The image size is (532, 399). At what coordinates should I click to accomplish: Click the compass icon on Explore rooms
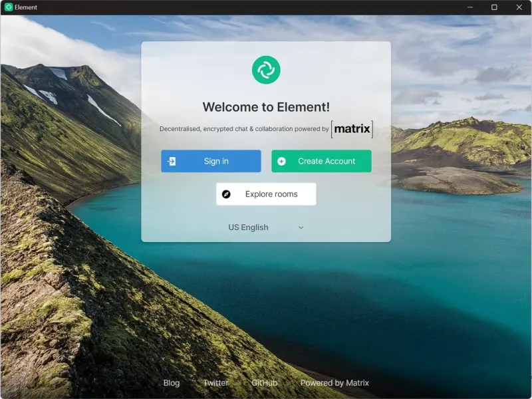(x=226, y=194)
